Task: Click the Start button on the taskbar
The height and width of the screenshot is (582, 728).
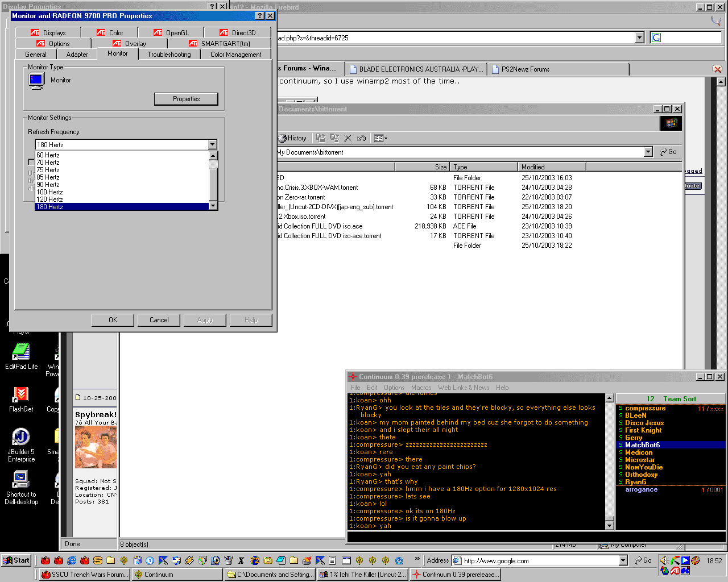Action: (x=16, y=560)
